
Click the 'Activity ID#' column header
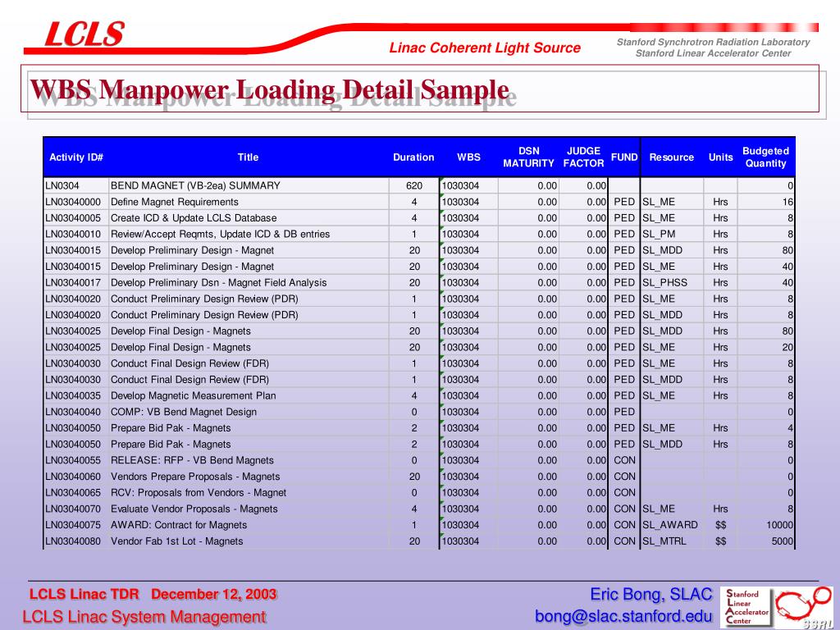tap(76, 157)
